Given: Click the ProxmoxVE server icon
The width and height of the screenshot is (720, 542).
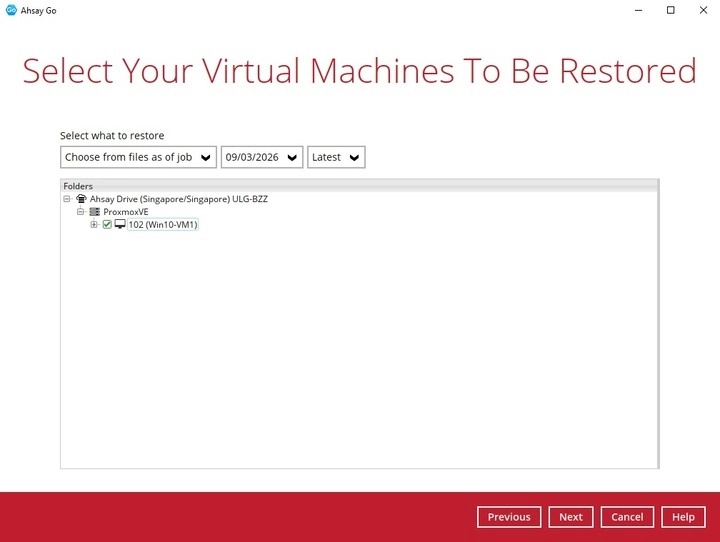Looking at the screenshot, I should click(95, 212).
